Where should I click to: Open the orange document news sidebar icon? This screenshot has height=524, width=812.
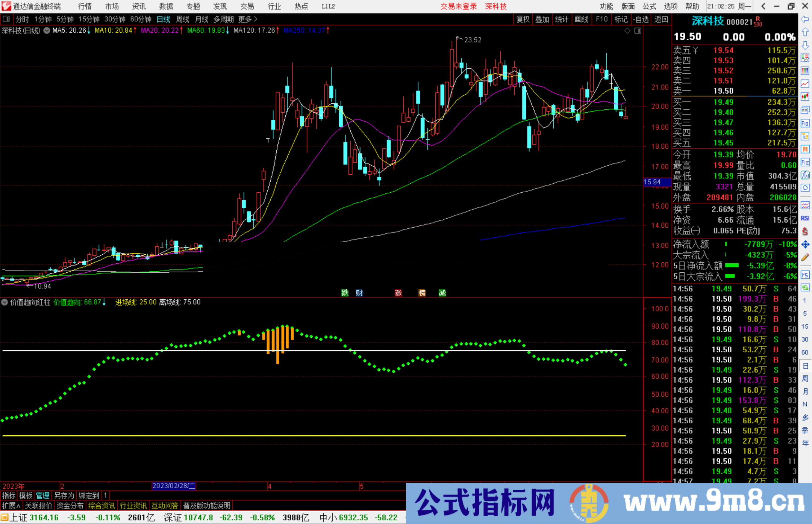tap(805, 149)
